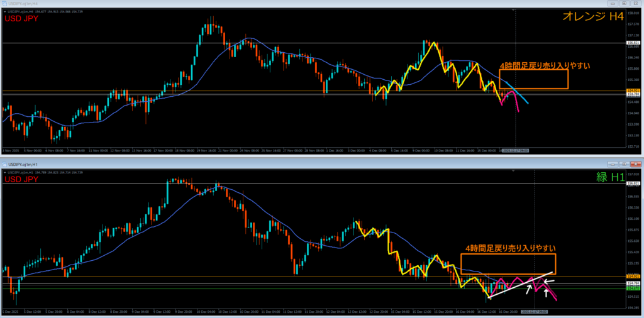Click the H1 chart window title bar icon
This screenshot has width=644, height=318.
tap(4, 164)
